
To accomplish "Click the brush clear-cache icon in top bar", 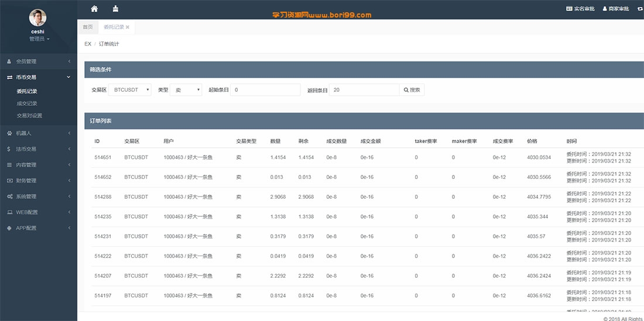I will point(115,9).
